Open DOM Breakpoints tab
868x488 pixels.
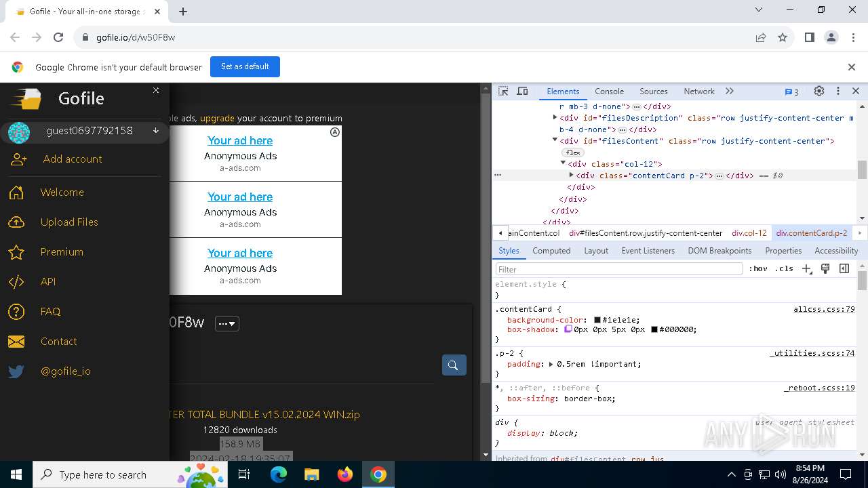(x=719, y=251)
